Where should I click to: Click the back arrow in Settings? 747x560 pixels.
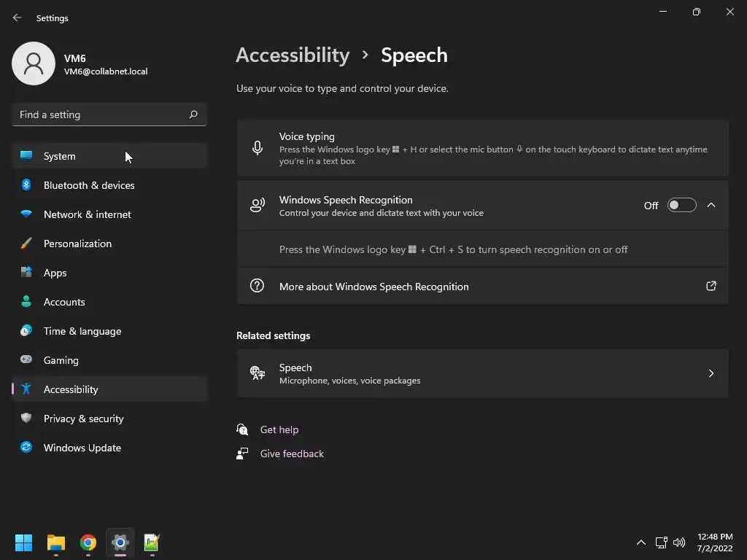[18, 17]
